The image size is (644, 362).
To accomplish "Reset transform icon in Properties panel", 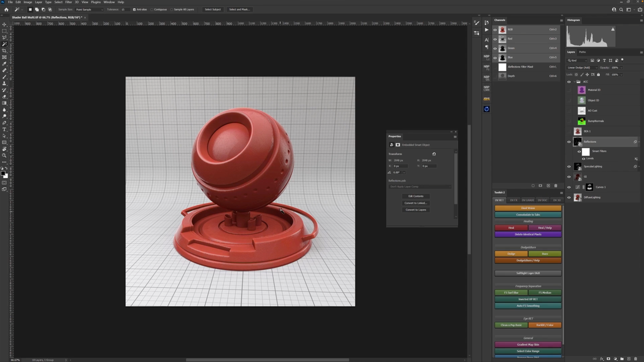I will pos(434,154).
